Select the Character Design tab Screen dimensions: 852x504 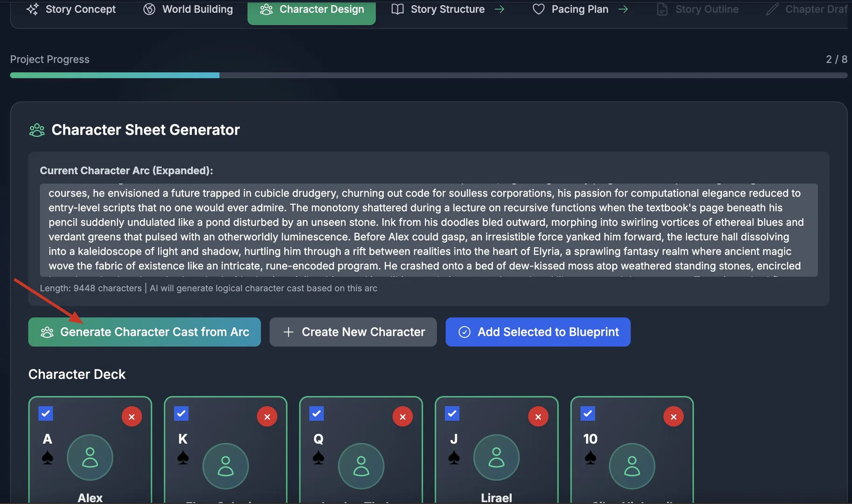[312, 9]
